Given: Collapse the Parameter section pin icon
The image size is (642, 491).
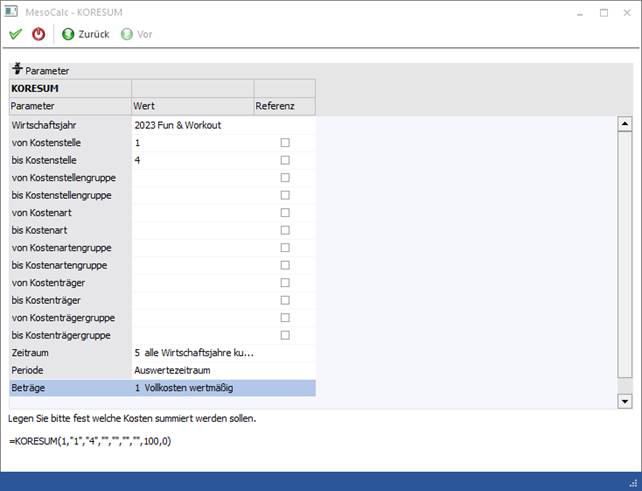Looking at the screenshot, I should 17,71.
